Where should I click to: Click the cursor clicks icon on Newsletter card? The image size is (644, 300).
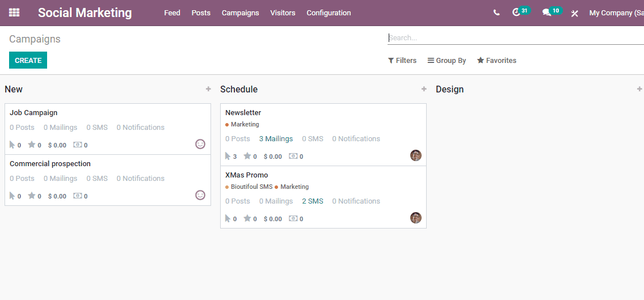click(228, 156)
